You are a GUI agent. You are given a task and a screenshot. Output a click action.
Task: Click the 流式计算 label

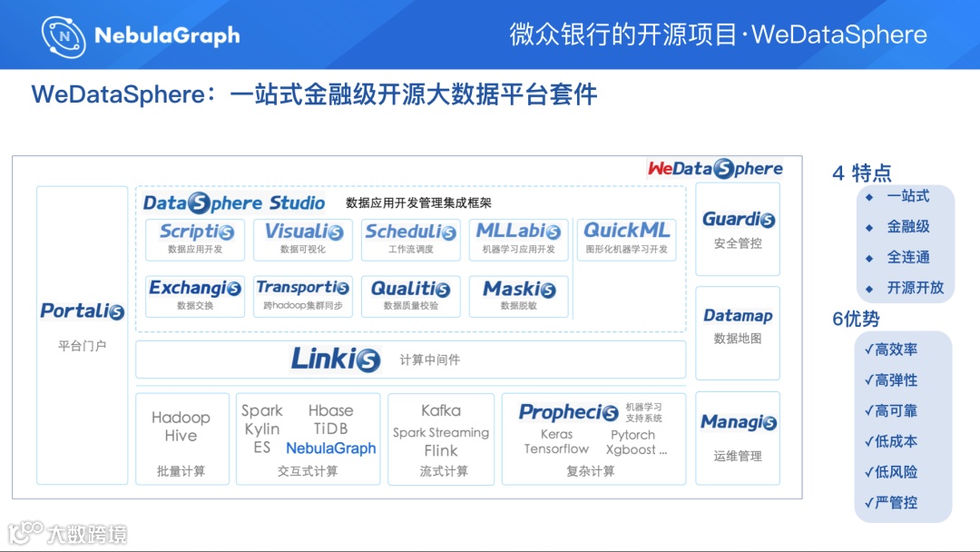pos(444,470)
